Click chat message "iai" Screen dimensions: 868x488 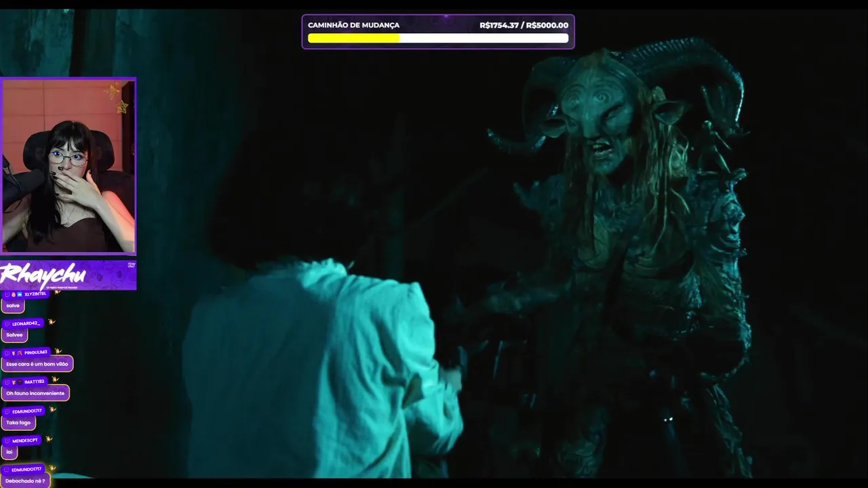click(x=9, y=451)
